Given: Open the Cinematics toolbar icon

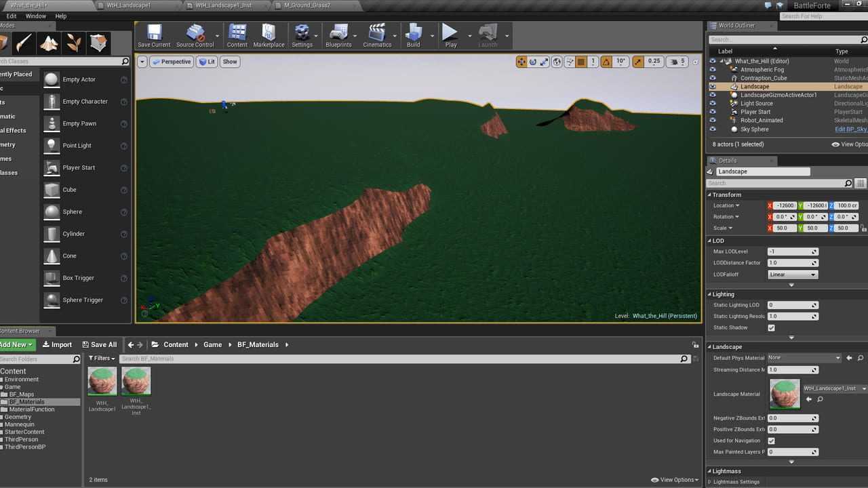Looking at the screenshot, I should (377, 35).
